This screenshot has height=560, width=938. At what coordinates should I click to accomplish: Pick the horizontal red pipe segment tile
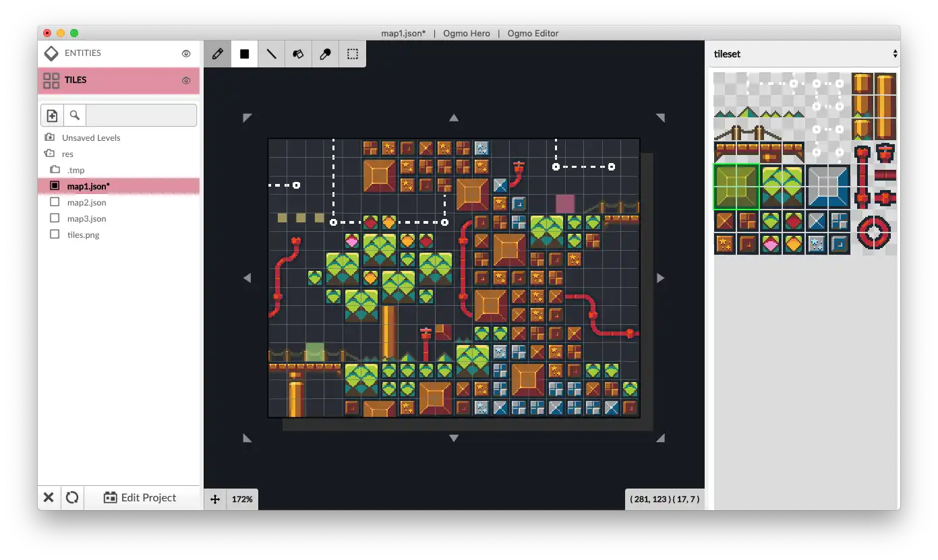(x=885, y=175)
